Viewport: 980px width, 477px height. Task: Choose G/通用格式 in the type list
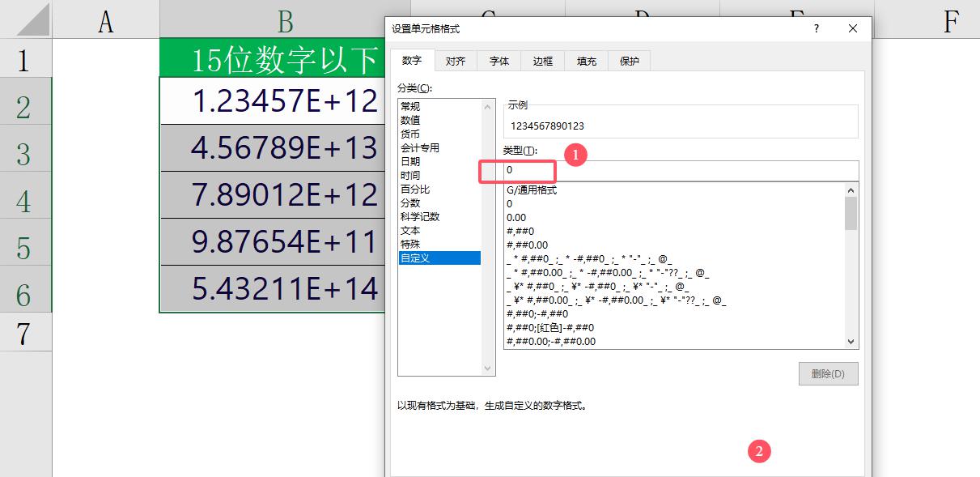[x=674, y=190]
